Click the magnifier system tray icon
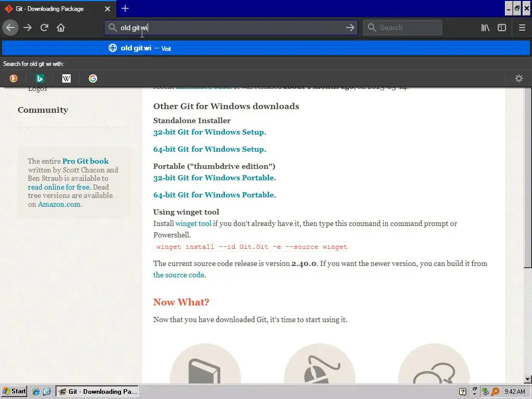 coord(495,392)
